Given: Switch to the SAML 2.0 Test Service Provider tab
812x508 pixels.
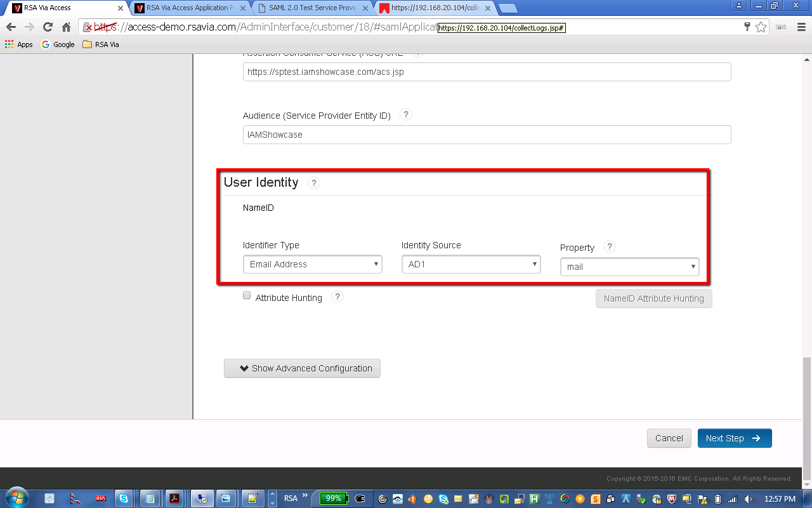Looking at the screenshot, I should [x=313, y=8].
